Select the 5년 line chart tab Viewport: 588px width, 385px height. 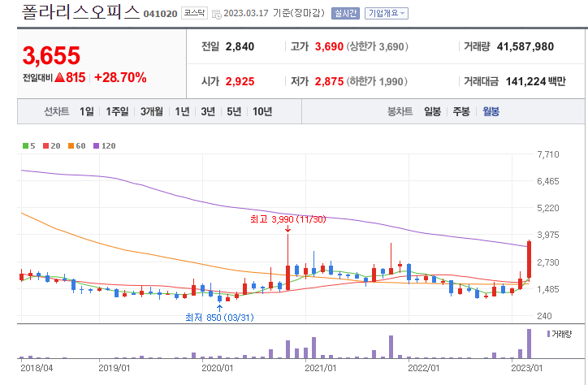234,111
